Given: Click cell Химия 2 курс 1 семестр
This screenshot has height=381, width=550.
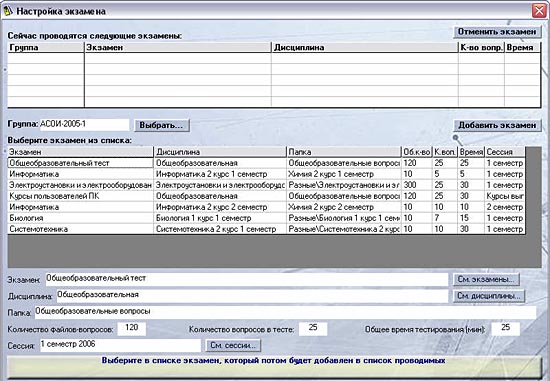Looking at the screenshot, I should (344, 174).
